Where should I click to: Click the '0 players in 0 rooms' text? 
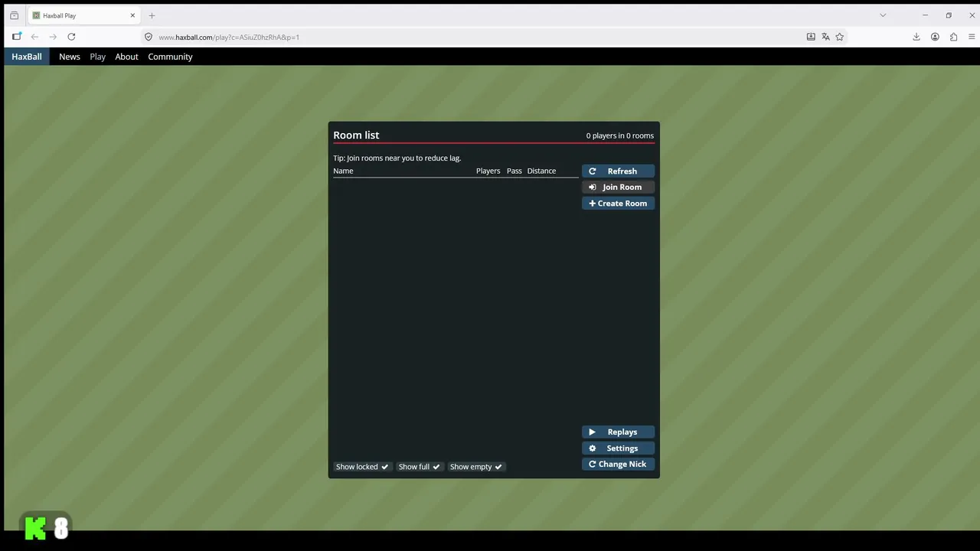(620, 135)
